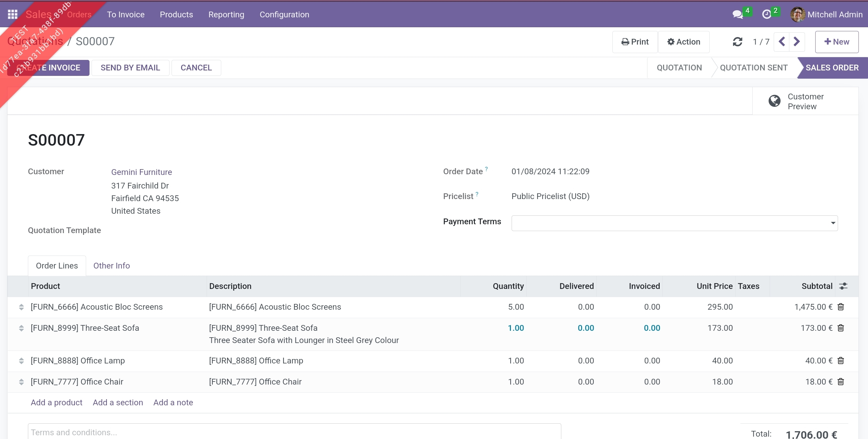Open the conversations chat icon
The width and height of the screenshot is (868, 439).
[737, 14]
